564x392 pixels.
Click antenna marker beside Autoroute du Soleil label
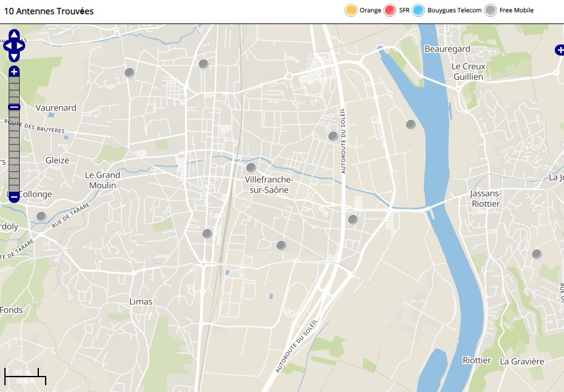[333, 136]
